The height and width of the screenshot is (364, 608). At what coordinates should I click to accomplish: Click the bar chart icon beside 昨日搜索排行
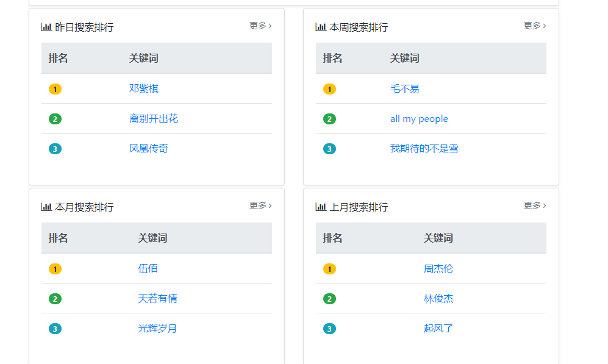(x=46, y=27)
